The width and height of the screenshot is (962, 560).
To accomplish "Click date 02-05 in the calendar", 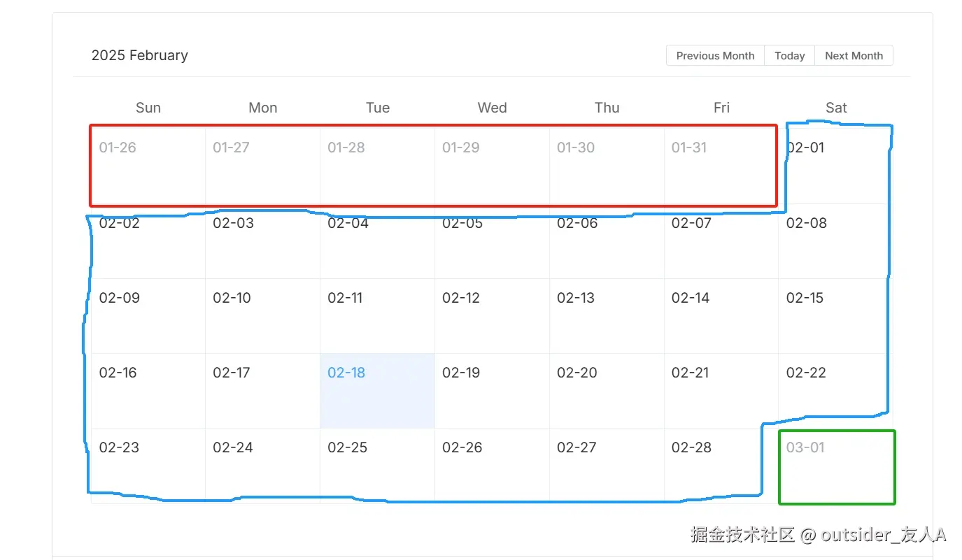I will (492, 241).
